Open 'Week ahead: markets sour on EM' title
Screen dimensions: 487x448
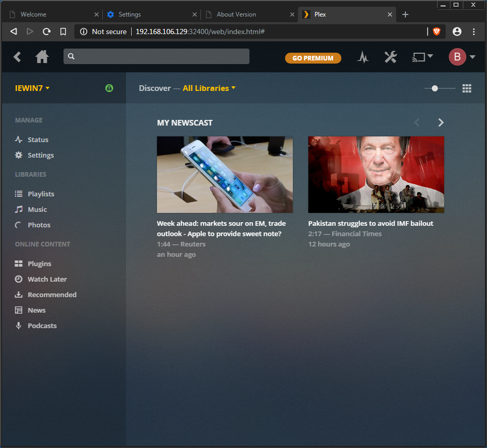221,229
